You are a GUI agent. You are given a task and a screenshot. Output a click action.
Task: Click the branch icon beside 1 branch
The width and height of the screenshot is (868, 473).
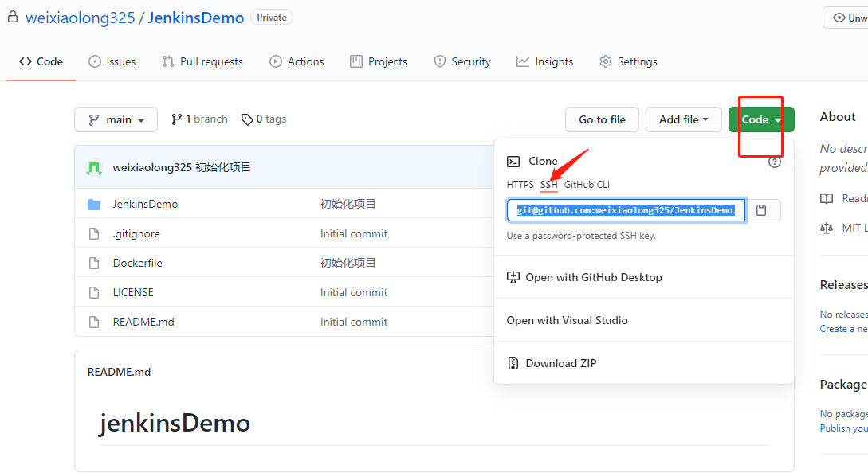(177, 119)
